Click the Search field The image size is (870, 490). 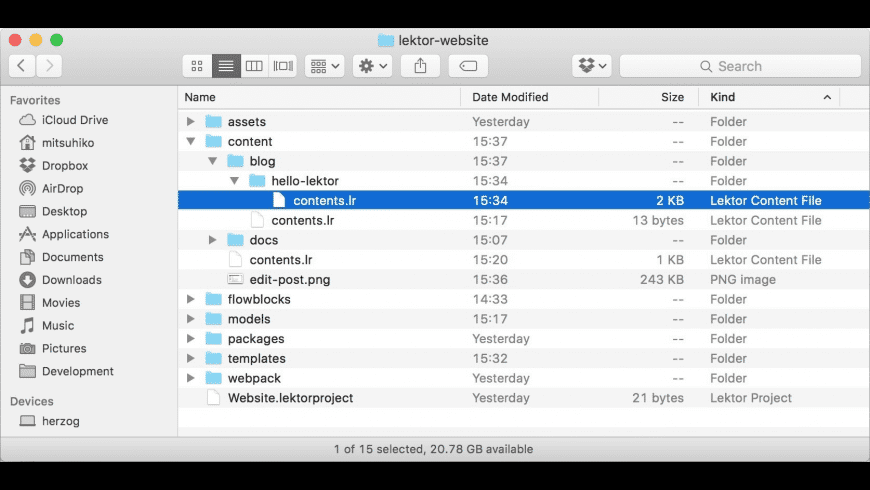740,66
